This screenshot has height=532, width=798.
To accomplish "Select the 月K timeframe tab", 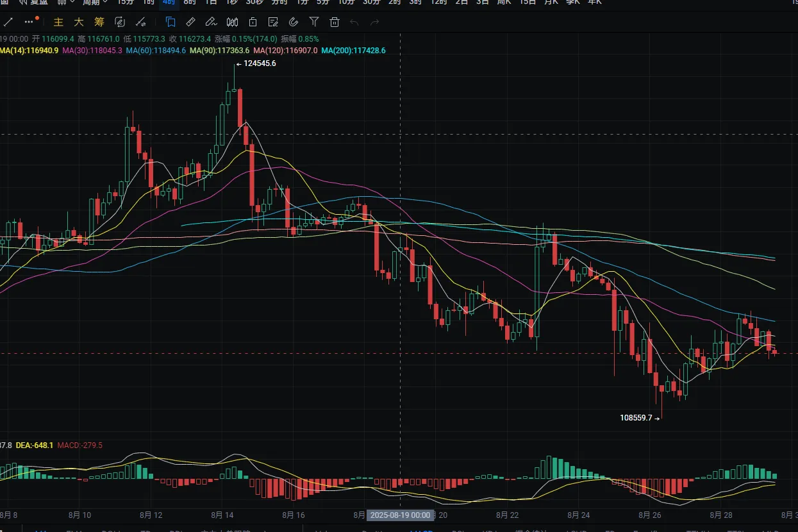I will pyautogui.click(x=551, y=2).
